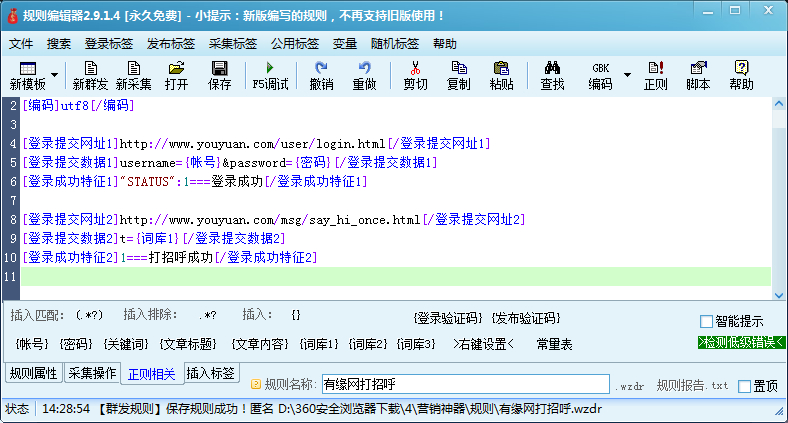788x423 pixels.
Task: Insert match pattern (.*?)
Action: (89, 315)
